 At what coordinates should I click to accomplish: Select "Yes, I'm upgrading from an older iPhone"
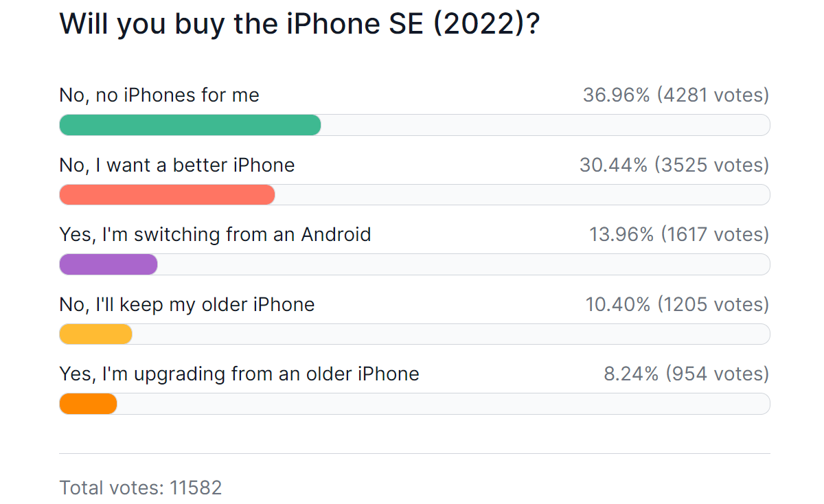(239, 374)
